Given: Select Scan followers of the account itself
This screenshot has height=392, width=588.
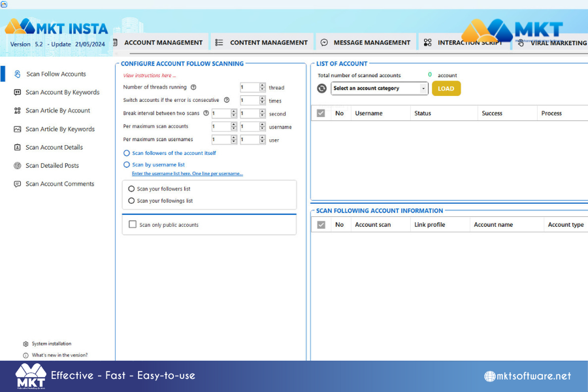Looking at the screenshot, I should coord(127,153).
